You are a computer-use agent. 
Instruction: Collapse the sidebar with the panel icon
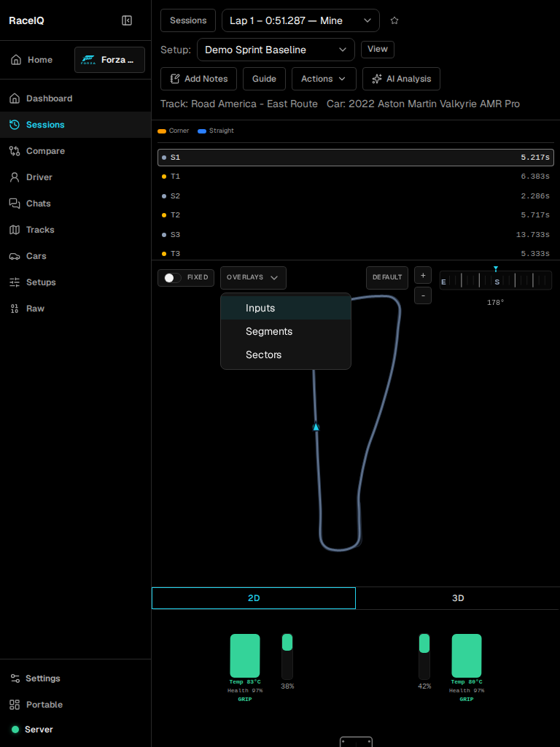click(x=127, y=20)
